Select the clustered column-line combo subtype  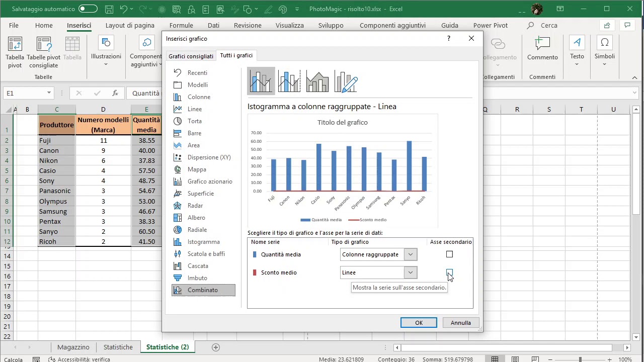click(x=261, y=81)
